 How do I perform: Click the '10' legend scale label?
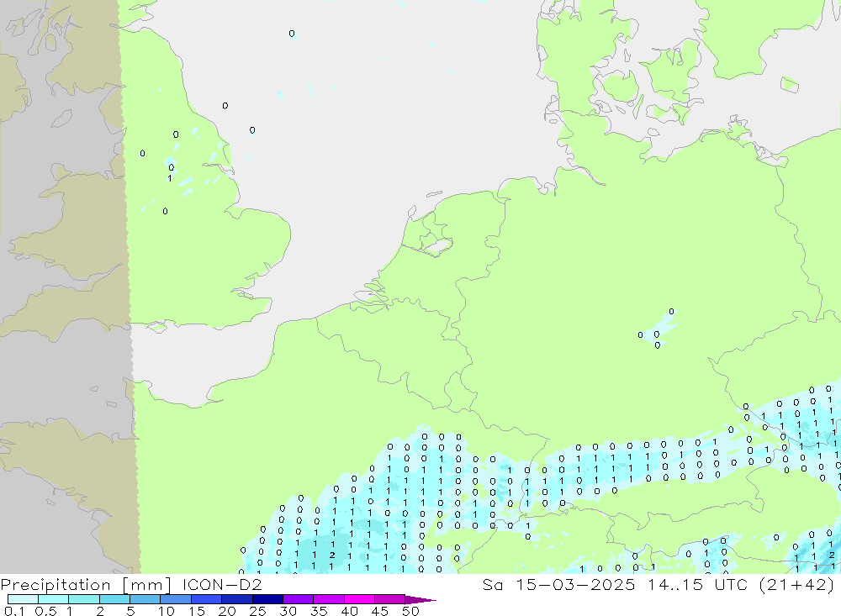[167, 611]
